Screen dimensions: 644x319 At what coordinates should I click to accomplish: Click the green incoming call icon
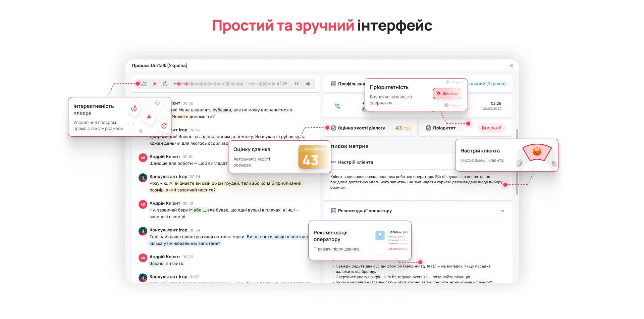tap(337, 106)
